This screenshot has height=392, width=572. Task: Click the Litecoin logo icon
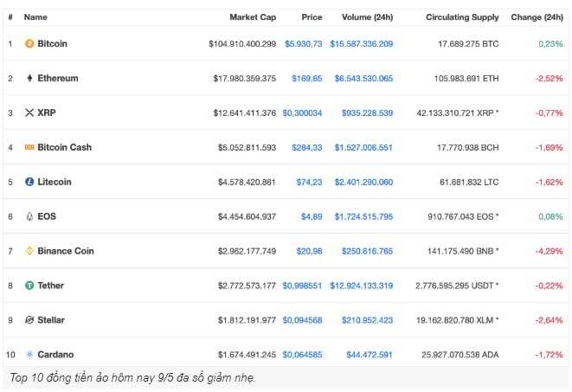pyautogui.click(x=29, y=182)
